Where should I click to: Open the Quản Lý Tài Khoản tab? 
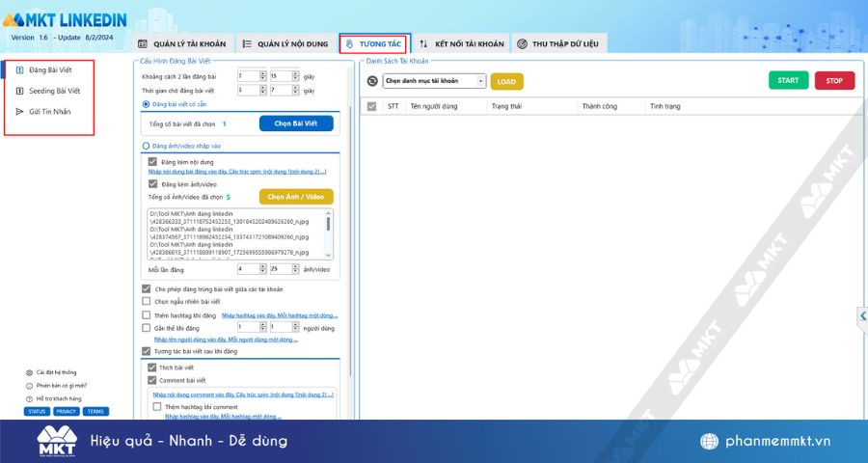pyautogui.click(x=182, y=43)
